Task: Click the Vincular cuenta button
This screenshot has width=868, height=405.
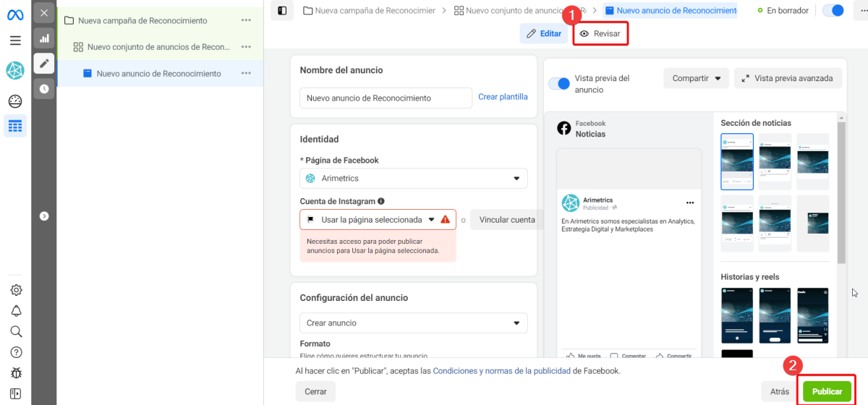Action: [x=507, y=220]
